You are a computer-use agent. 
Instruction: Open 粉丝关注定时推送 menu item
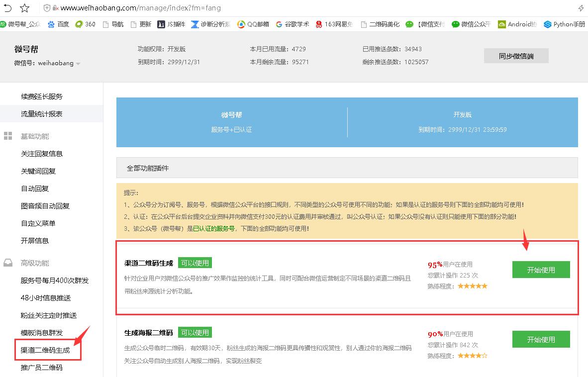(49, 315)
